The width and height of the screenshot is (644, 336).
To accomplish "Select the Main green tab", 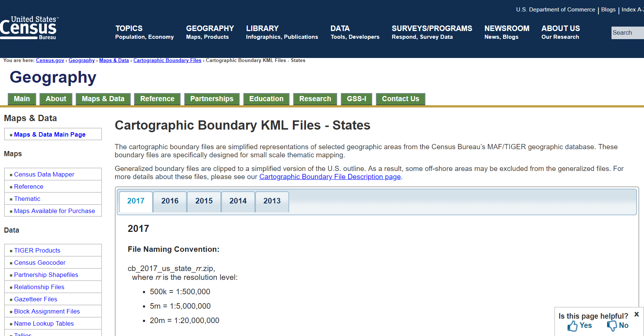I will click(22, 99).
